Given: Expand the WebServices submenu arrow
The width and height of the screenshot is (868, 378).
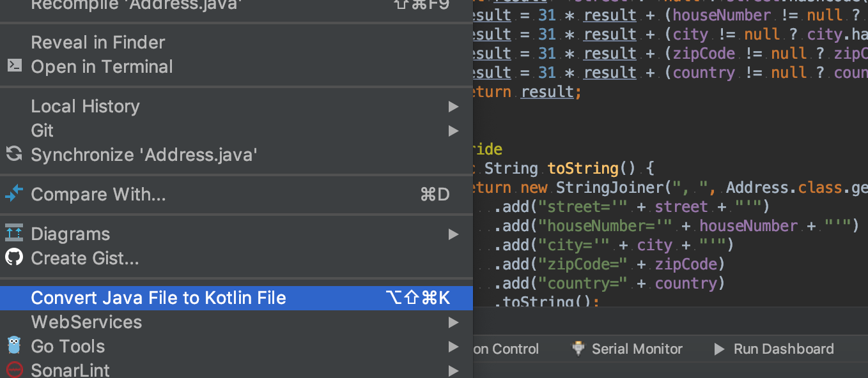Looking at the screenshot, I should click(453, 322).
